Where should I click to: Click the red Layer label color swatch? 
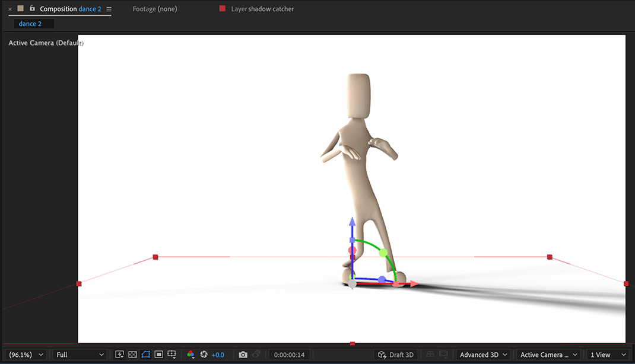point(223,8)
